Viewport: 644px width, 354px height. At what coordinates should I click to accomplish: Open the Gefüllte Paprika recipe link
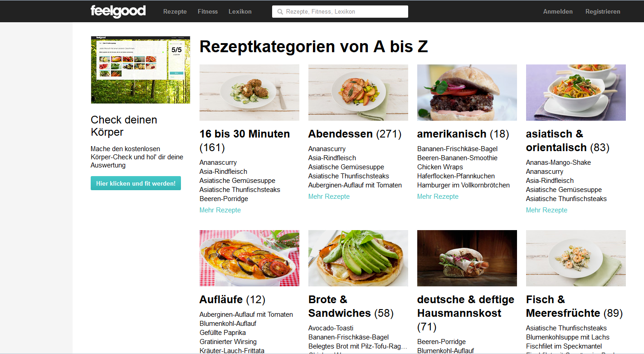(223, 333)
